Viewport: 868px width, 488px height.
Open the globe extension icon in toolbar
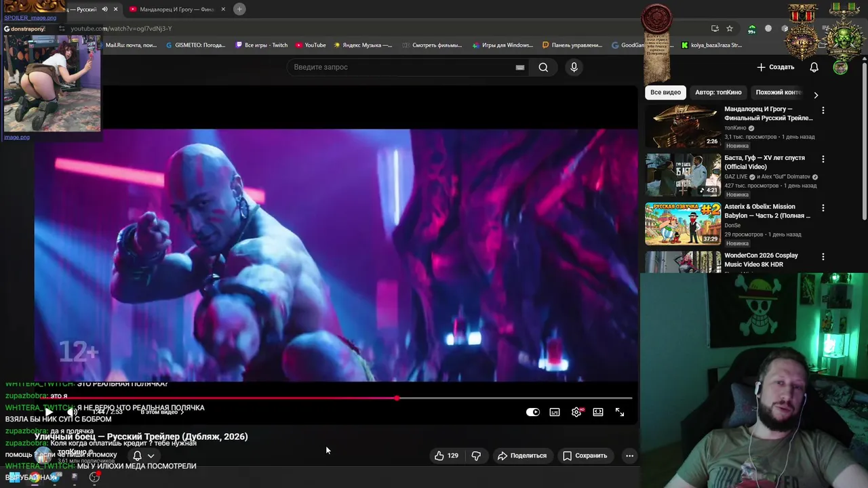768,28
